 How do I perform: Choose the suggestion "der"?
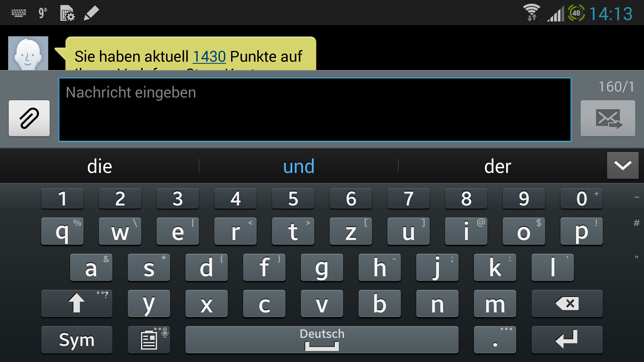[x=498, y=166]
